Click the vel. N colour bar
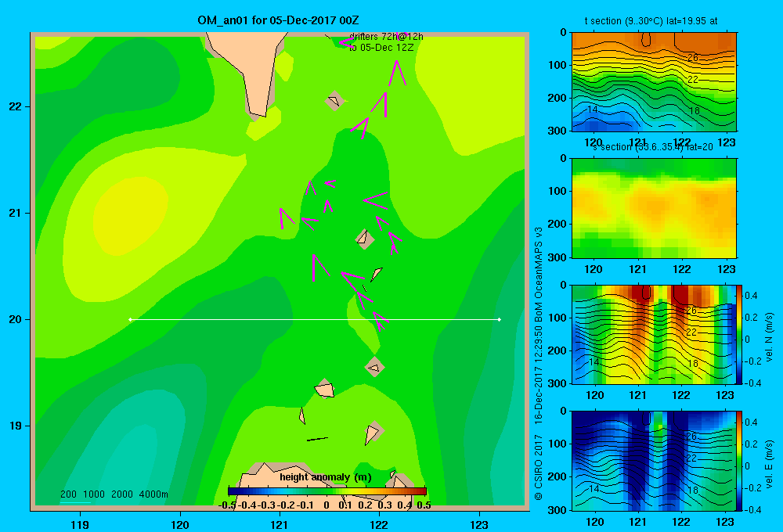The height and width of the screenshot is (532, 783). point(740,334)
